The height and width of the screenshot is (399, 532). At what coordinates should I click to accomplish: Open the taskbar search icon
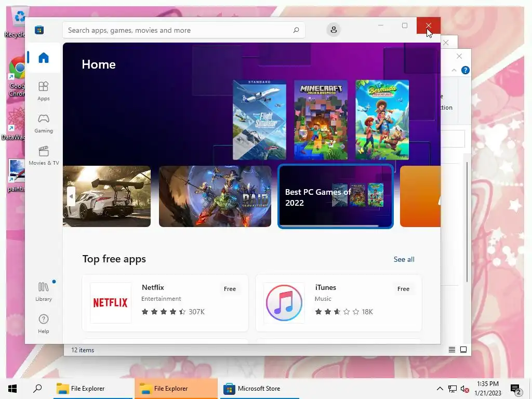coord(37,389)
